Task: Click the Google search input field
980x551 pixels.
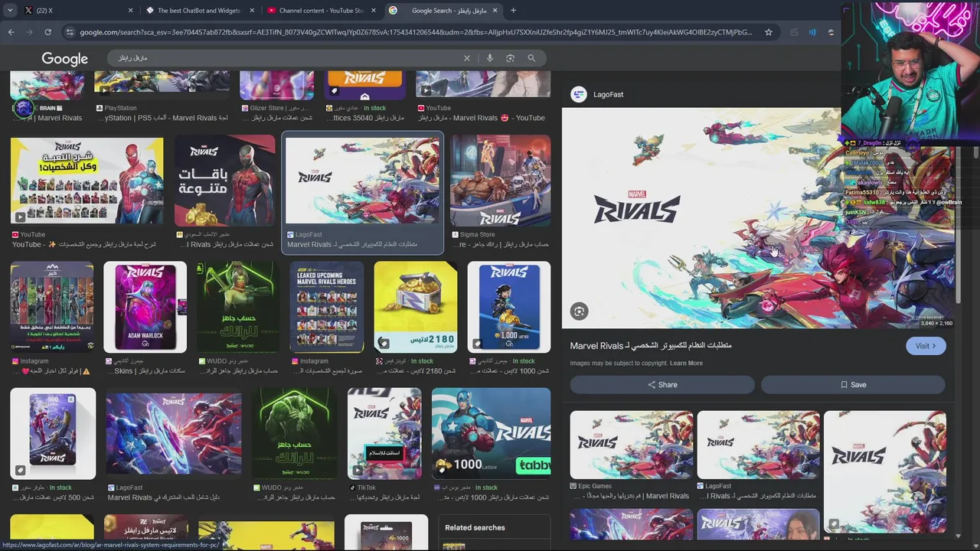Action: (287, 58)
